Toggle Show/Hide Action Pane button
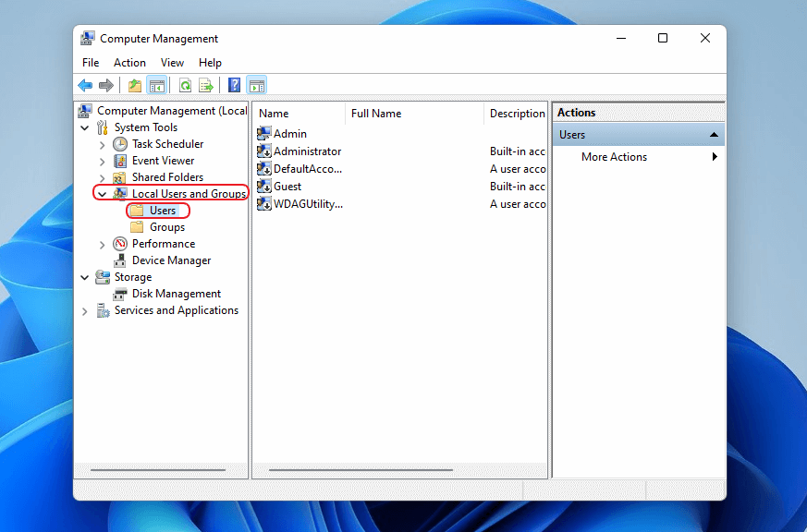This screenshot has height=532, width=807. point(257,86)
